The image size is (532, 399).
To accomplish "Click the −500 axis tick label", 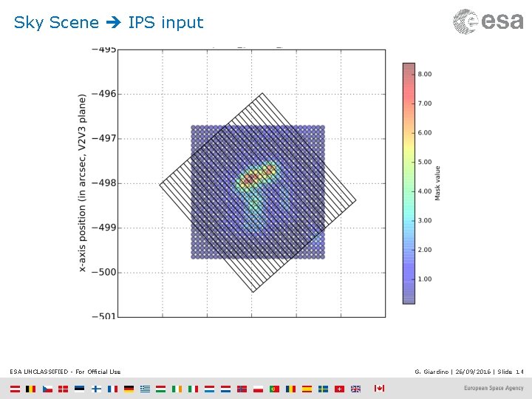I will pos(104,273).
